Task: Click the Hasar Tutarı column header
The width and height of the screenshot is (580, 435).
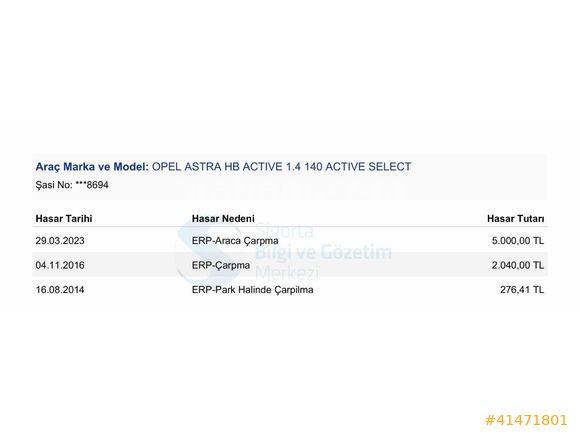Action: tap(515, 219)
